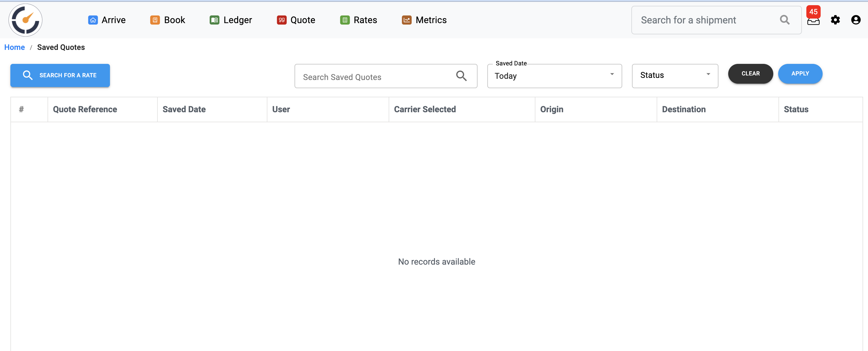
Task: Open the Book menu item
Action: pyautogui.click(x=168, y=20)
